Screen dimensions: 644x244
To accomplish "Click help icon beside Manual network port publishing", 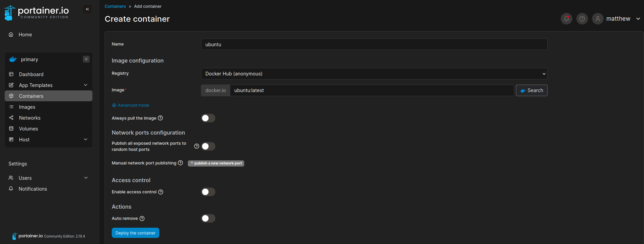I will [180, 163].
